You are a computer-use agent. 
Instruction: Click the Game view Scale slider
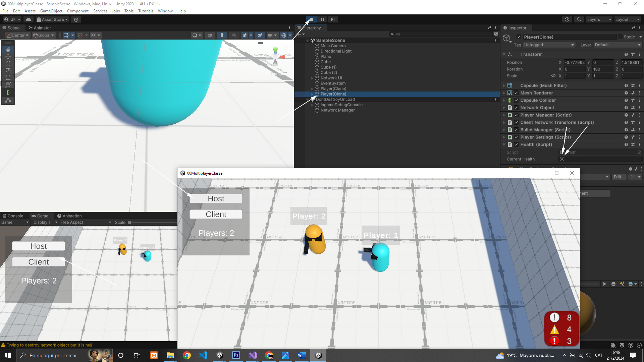point(129,223)
